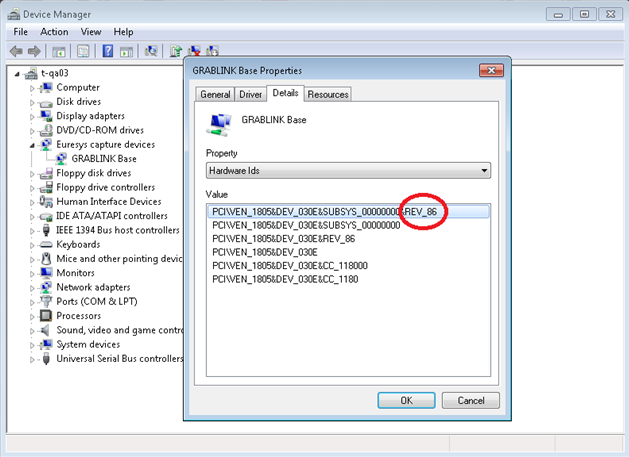Expand Ports (COM & LPT) node
The image size is (629, 457).
tap(33, 302)
